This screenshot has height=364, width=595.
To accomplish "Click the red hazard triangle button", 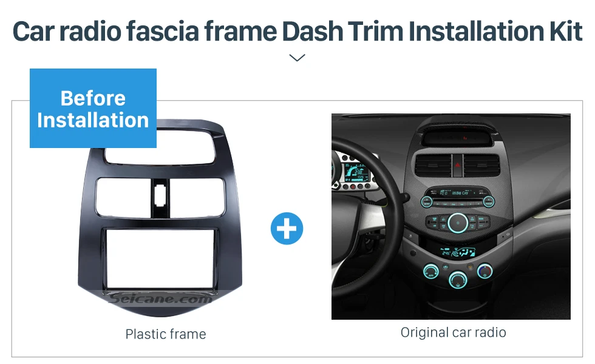I will point(458,165).
